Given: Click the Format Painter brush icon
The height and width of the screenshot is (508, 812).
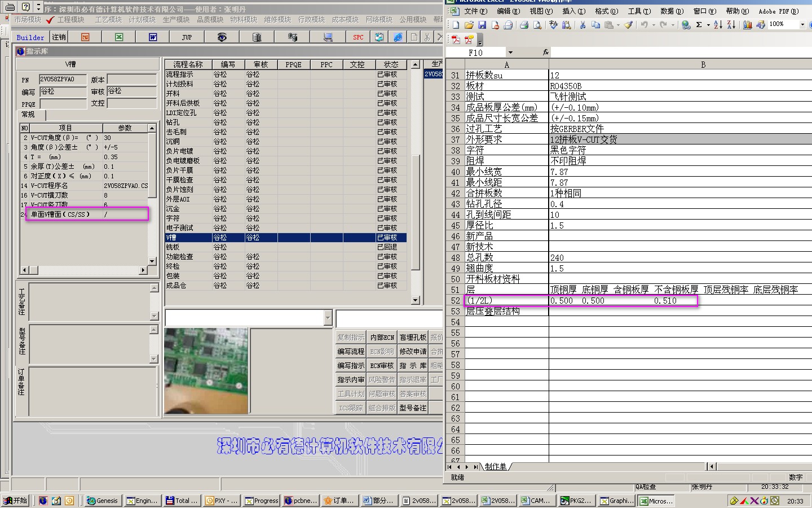Looking at the screenshot, I should [628, 25].
